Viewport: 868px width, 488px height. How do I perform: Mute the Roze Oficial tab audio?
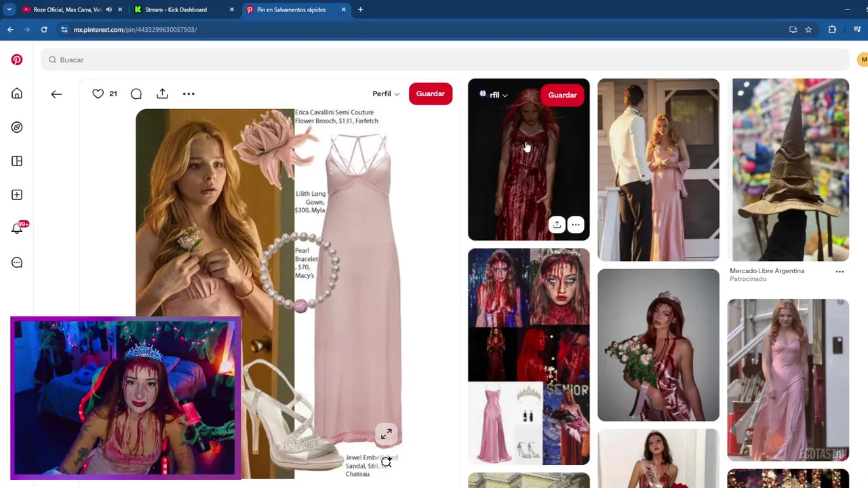[108, 9]
